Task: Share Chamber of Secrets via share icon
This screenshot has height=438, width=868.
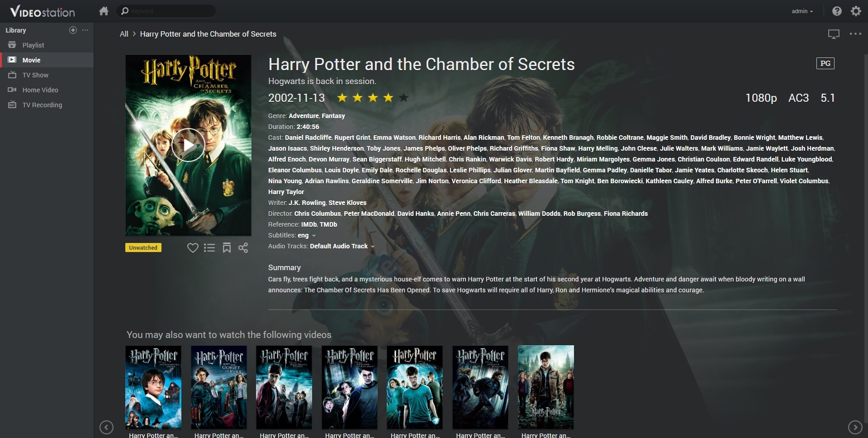Action: point(243,248)
